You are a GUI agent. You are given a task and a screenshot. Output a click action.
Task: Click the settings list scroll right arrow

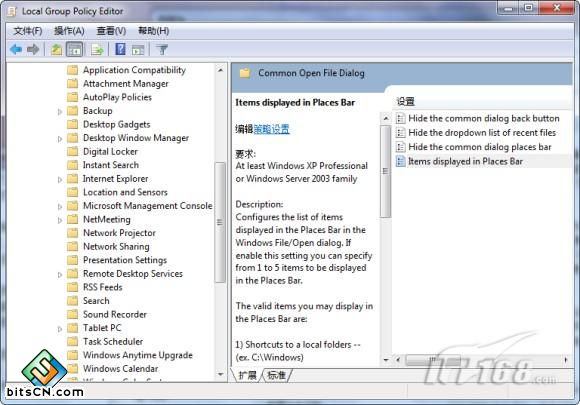pyautogui.click(x=566, y=359)
